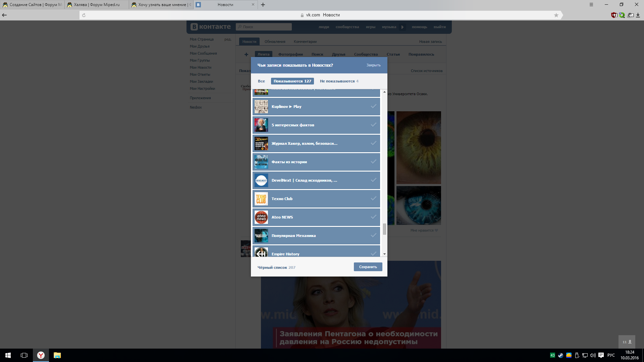Screen dimensions: 644x362
Task: Uncheck the DevelNext checkmark
Action: pyautogui.click(x=373, y=180)
